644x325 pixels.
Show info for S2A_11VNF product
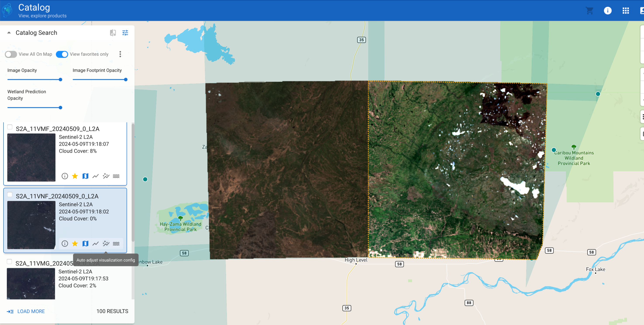point(65,244)
